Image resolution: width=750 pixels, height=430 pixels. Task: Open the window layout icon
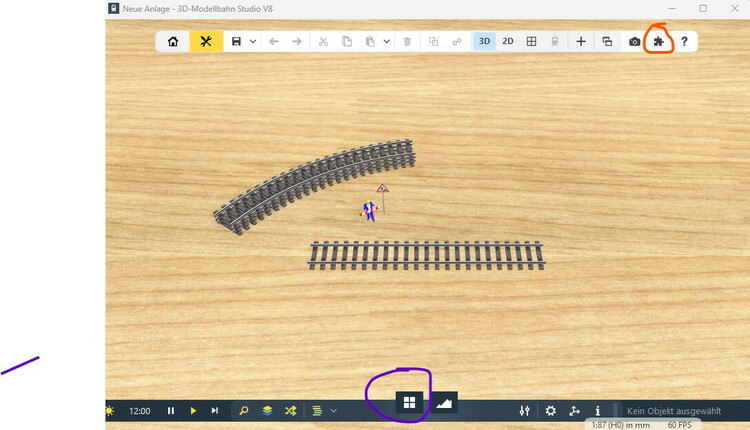(x=607, y=42)
